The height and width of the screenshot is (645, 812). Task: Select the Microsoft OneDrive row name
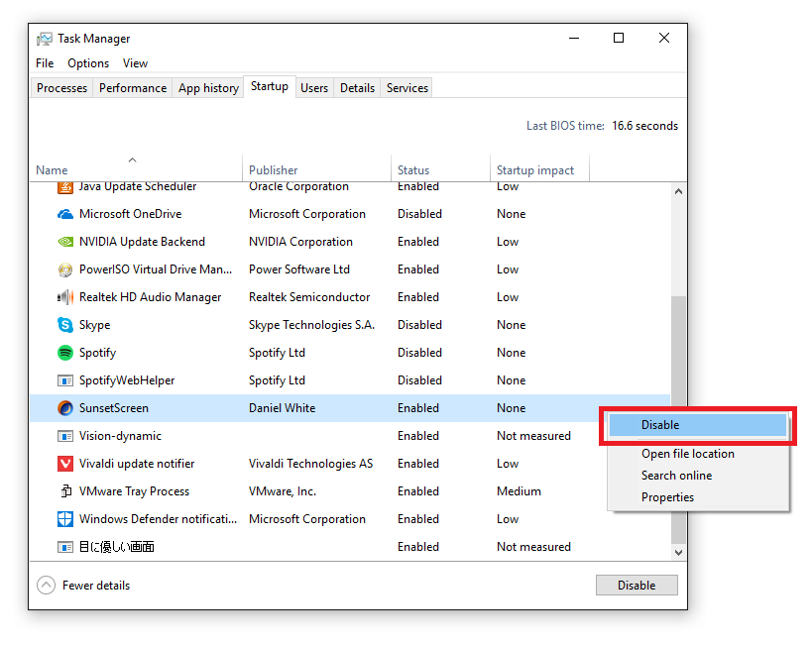(131, 214)
